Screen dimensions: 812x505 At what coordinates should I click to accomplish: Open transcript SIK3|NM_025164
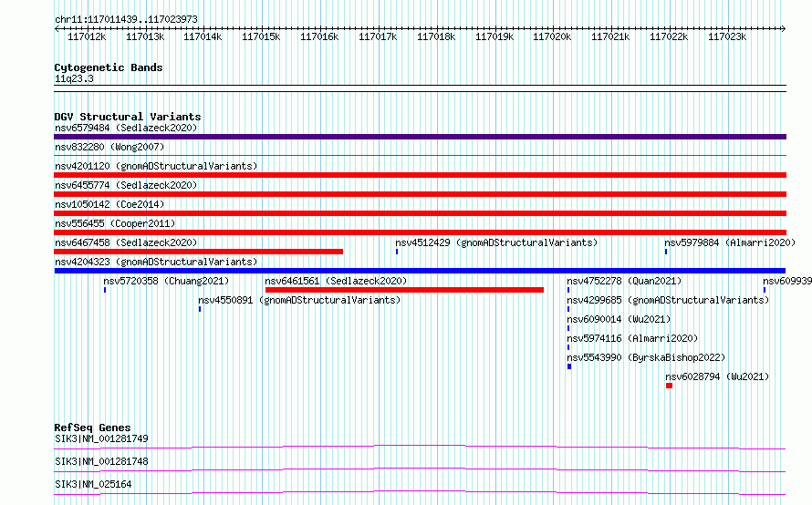(x=93, y=484)
